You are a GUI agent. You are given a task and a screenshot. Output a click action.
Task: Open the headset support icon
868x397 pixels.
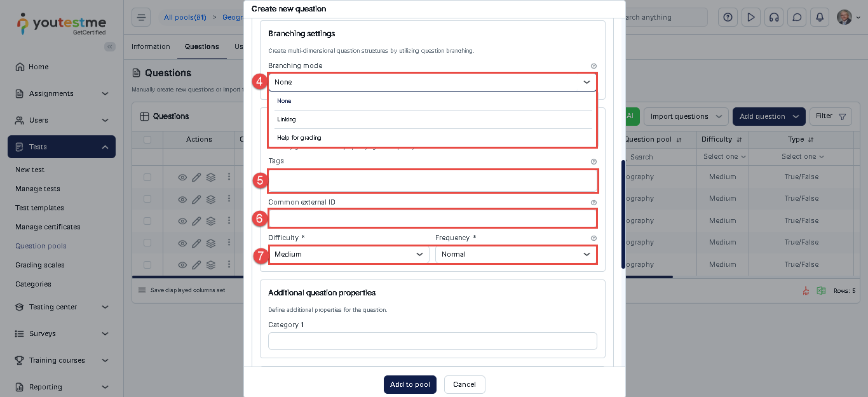tap(774, 17)
